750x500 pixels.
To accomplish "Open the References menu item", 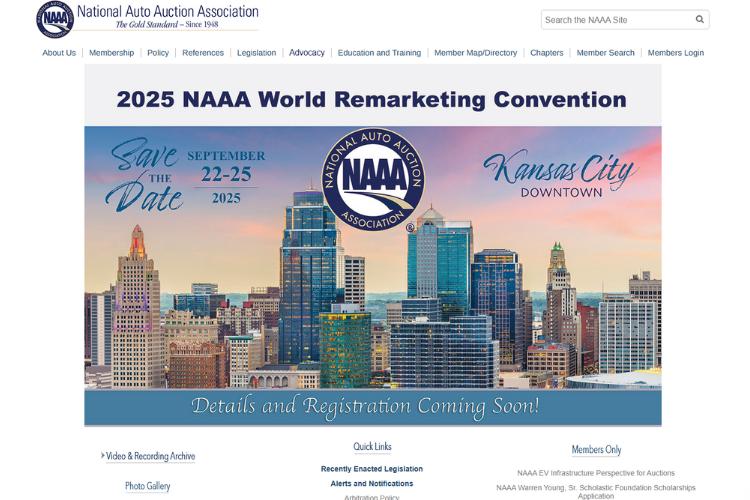I will click(203, 53).
